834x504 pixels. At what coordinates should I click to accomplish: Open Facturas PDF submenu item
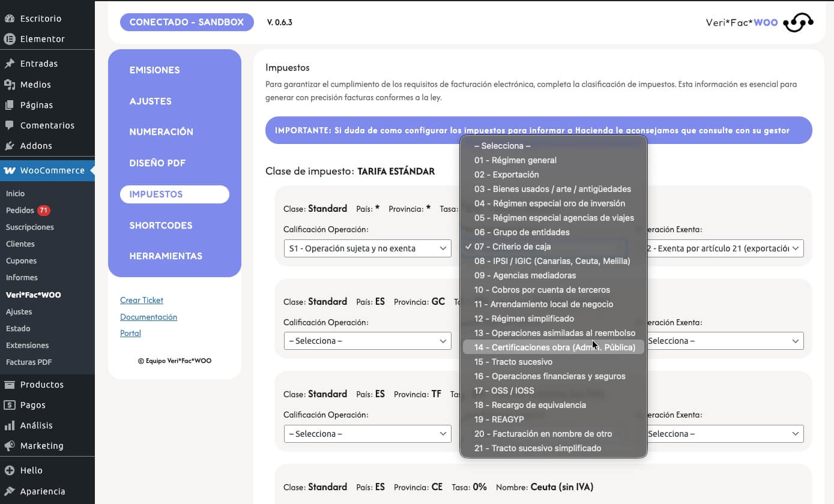pos(29,362)
